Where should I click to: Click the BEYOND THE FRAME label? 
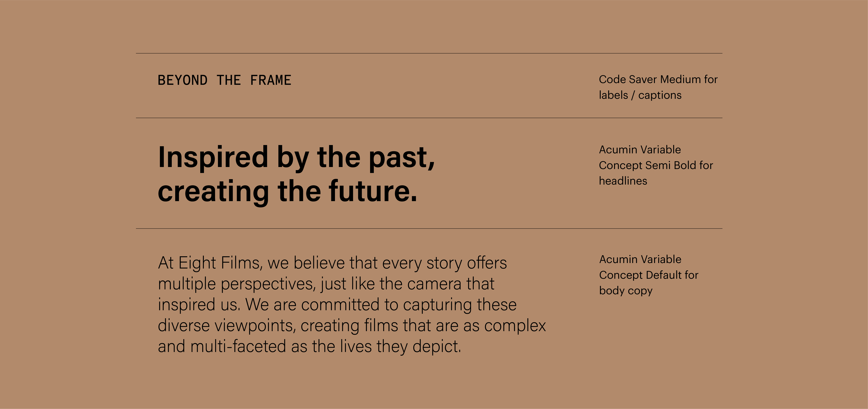(x=224, y=80)
